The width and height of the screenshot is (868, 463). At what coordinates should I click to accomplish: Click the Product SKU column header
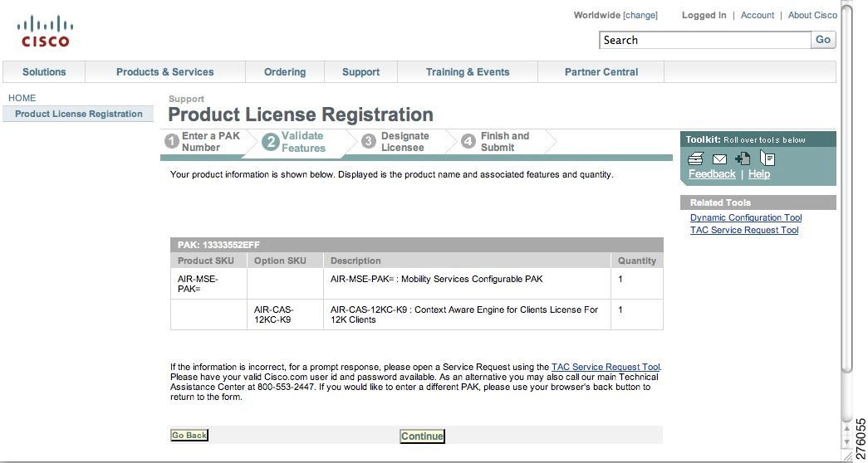(208, 261)
